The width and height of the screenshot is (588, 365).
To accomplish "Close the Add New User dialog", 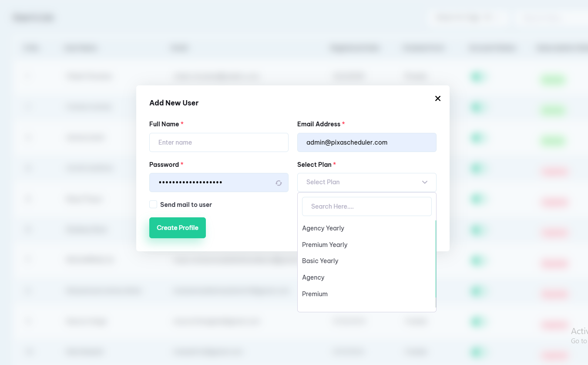I will 438,98.
